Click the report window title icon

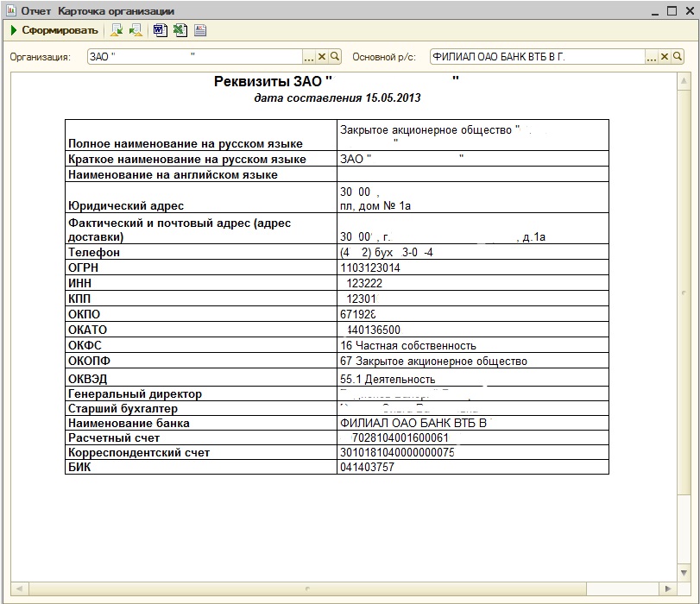[11, 10]
